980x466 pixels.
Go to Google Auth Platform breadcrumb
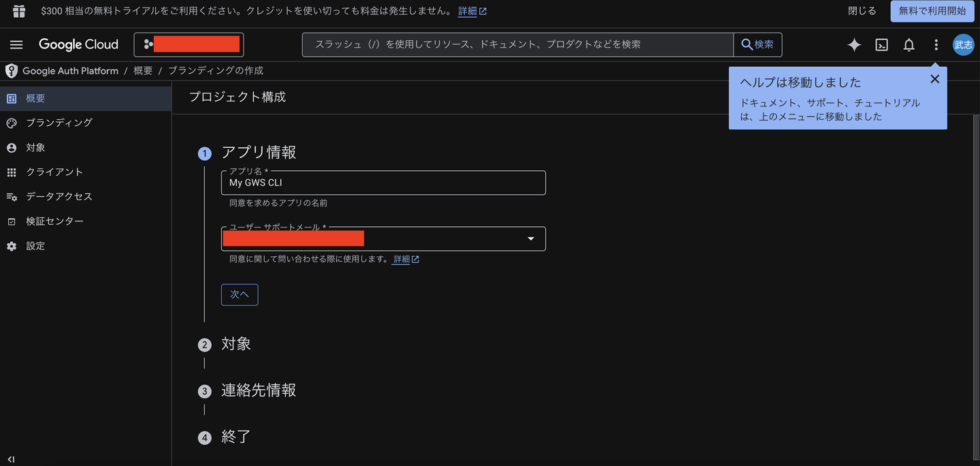coord(70,71)
